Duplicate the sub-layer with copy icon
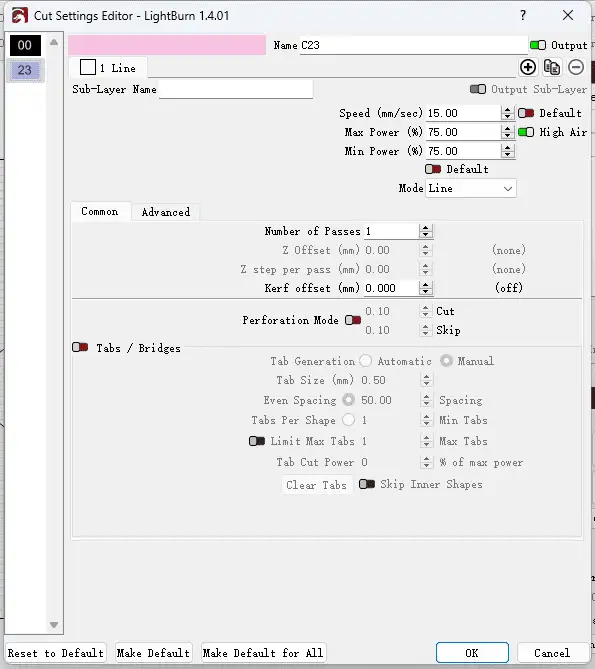Image resolution: width=595 pixels, height=669 pixels. (x=552, y=67)
